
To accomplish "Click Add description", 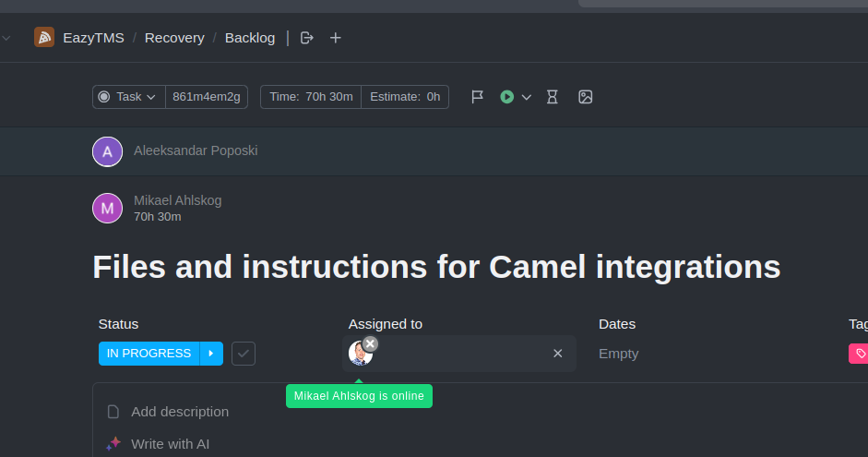I will tap(180, 412).
